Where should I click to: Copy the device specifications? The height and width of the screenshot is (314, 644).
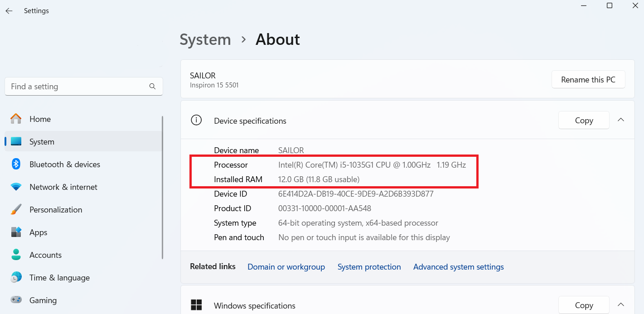coord(584,121)
